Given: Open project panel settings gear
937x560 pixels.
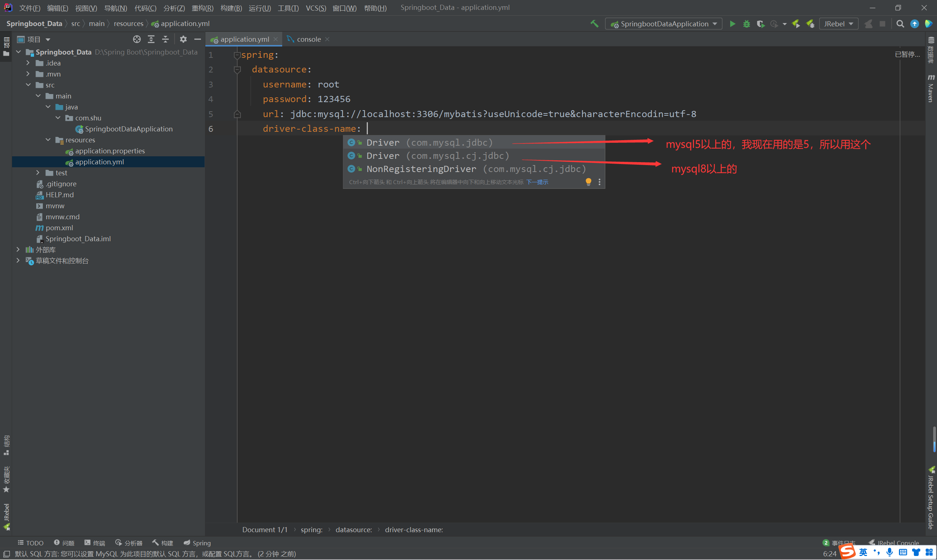Looking at the screenshot, I should point(183,39).
